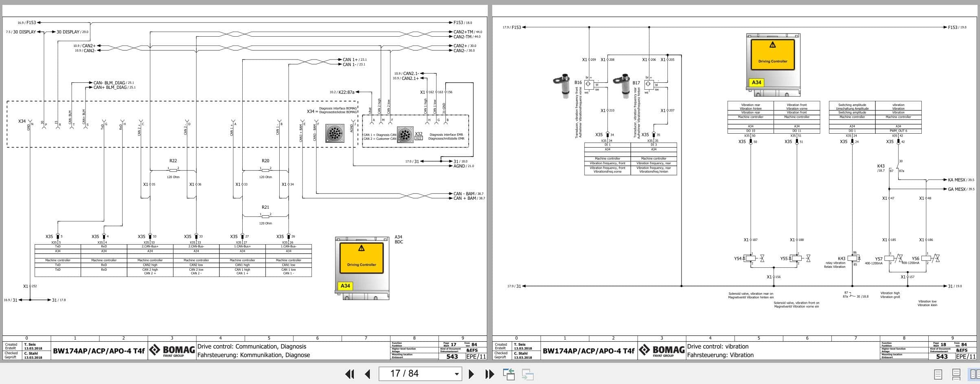
Task: Click the BOMAG logo on page 17
Action: (x=172, y=351)
